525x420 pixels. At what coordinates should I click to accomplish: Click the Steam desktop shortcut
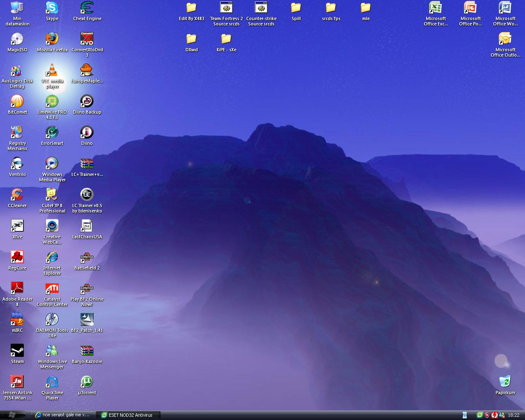17,354
